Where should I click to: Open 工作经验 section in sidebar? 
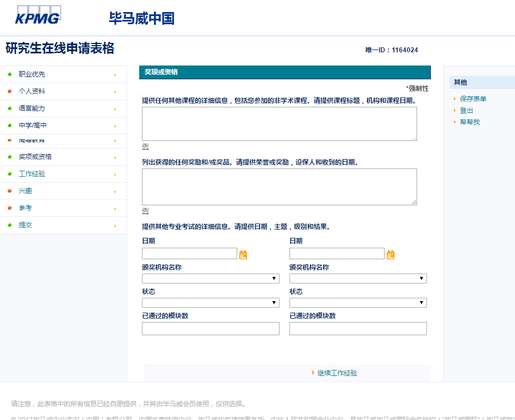[32, 174]
